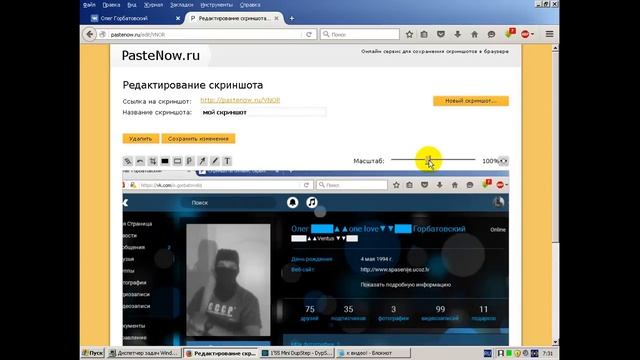640x360 pixels.
Task: Click the Удалить button
Action: pyautogui.click(x=140, y=139)
